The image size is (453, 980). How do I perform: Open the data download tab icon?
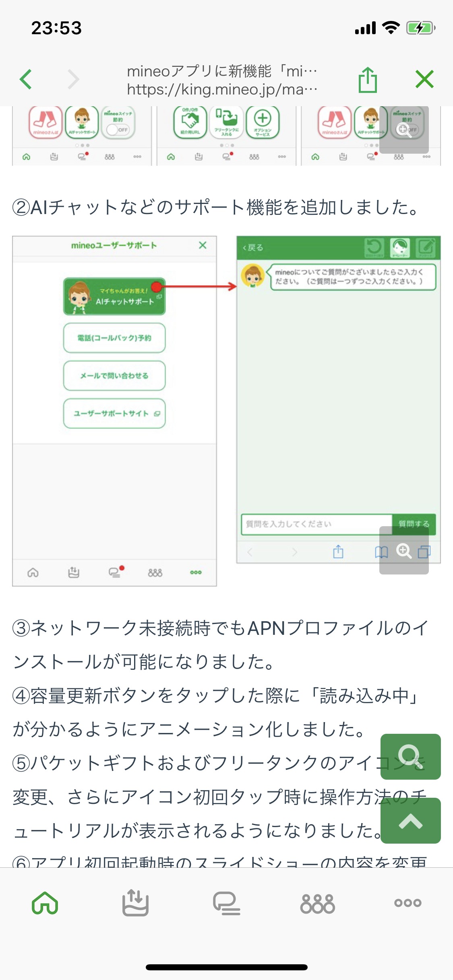(136, 903)
